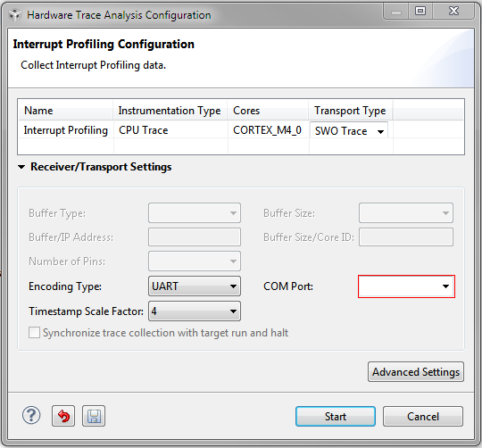Select the Interrupt Profiling name cell
482x448 pixels.
[x=66, y=130]
